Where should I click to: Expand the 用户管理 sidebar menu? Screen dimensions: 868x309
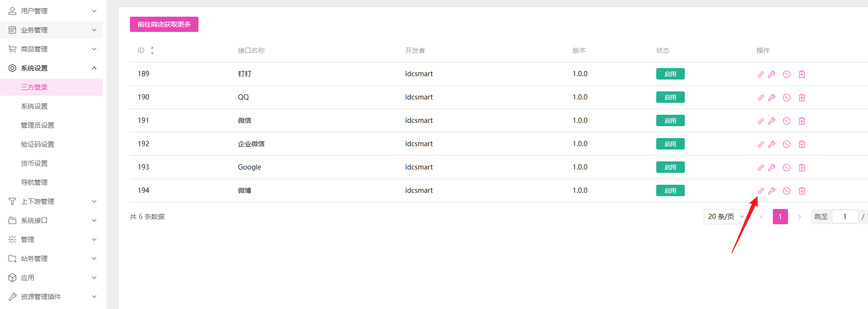pos(51,11)
